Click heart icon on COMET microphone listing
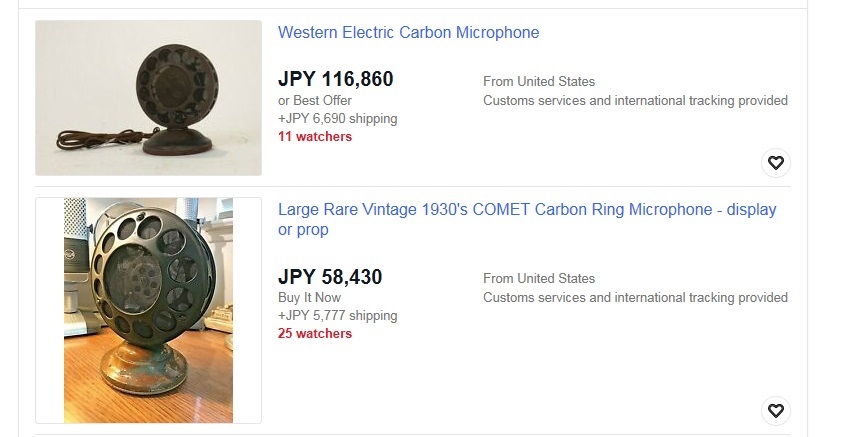Viewport: 851px width, 437px height. [776, 411]
